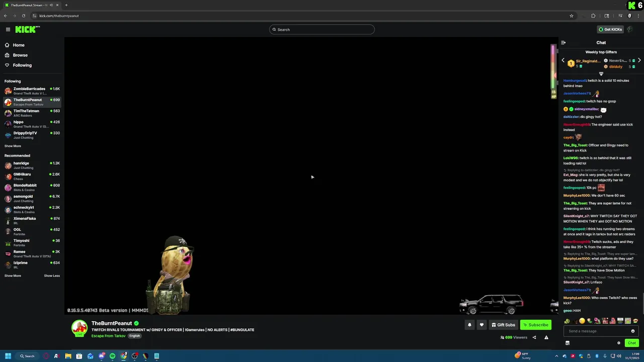Image resolution: width=644 pixels, height=362 pixels.
Task: Open chat settings gear icon
Action: (619, 343)
